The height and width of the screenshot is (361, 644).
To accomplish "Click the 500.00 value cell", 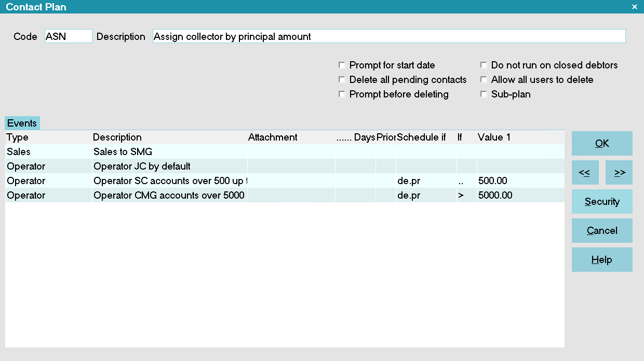I will 520,181.
